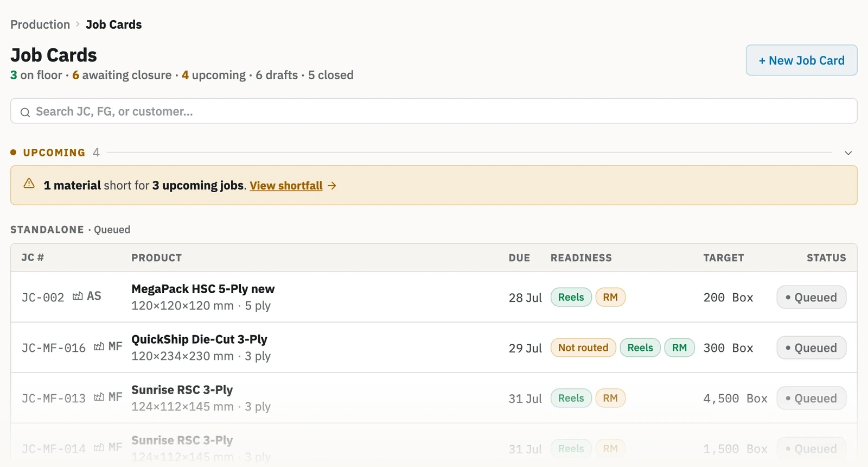868x467 pixels.
Task: Click the UPCOMING section heading
Action: pos(54,153)
